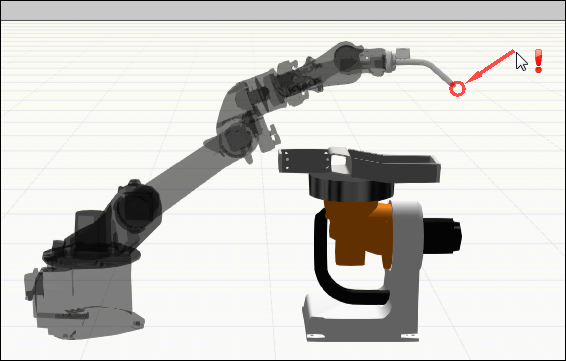Select the white block on workpiece
This screenshot has width=566, height=361.
pos(338,162)
